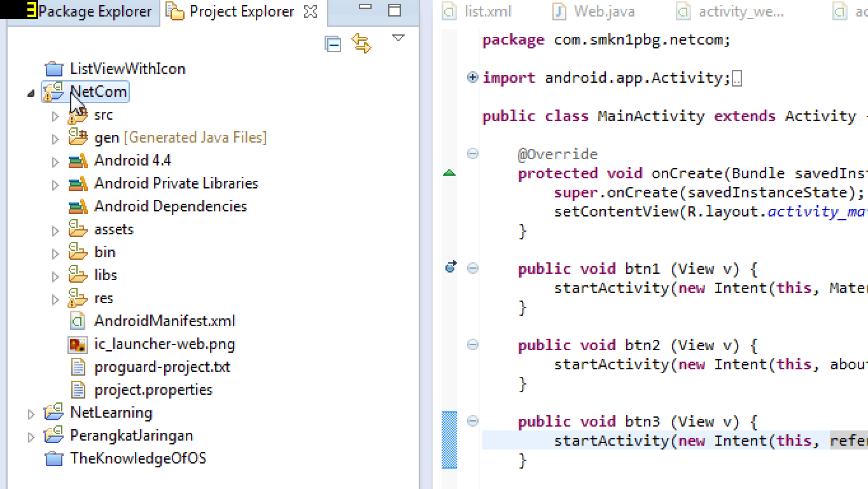
Task: Click the gen folder icon
Action: (x=78, y=137)
